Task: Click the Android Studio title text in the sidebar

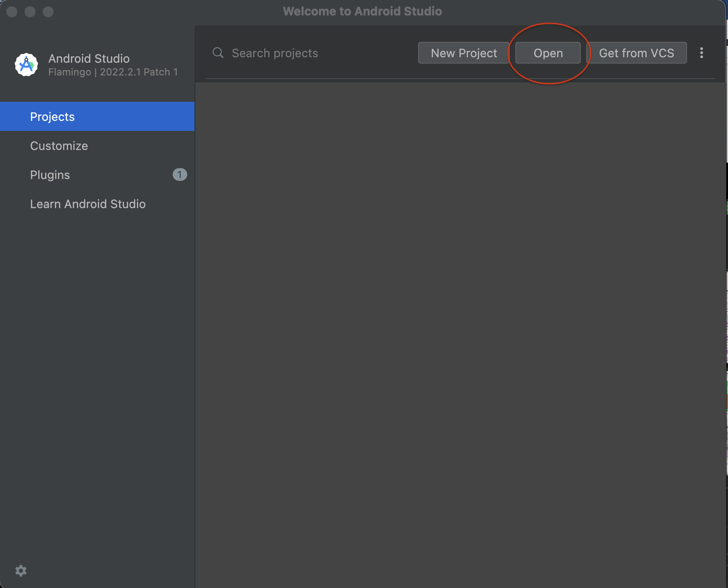Action: 89,59
